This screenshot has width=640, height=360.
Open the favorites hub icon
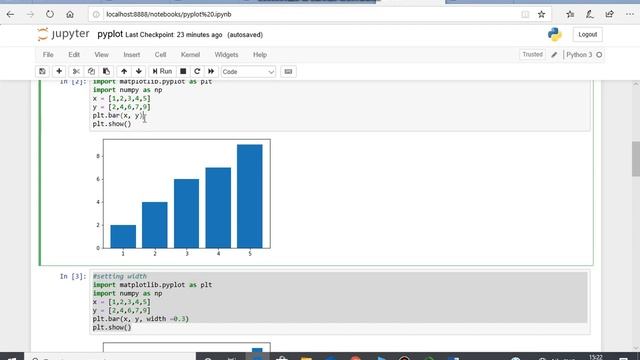[570, 14]
